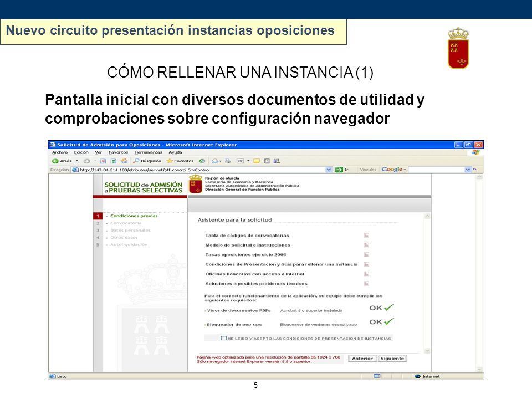Click the Vínculos links bar label
Image resolution: width=532 pixels, height=399 pixels.
[368, 170]
